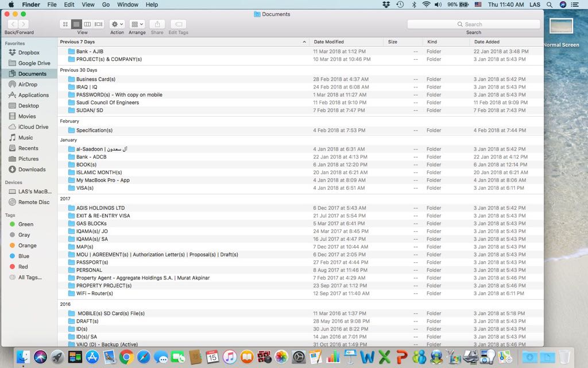Show All Tags in sidebar
Viewport: 588px width, 368px height.
pyautogui.click(x=29, y=278)
